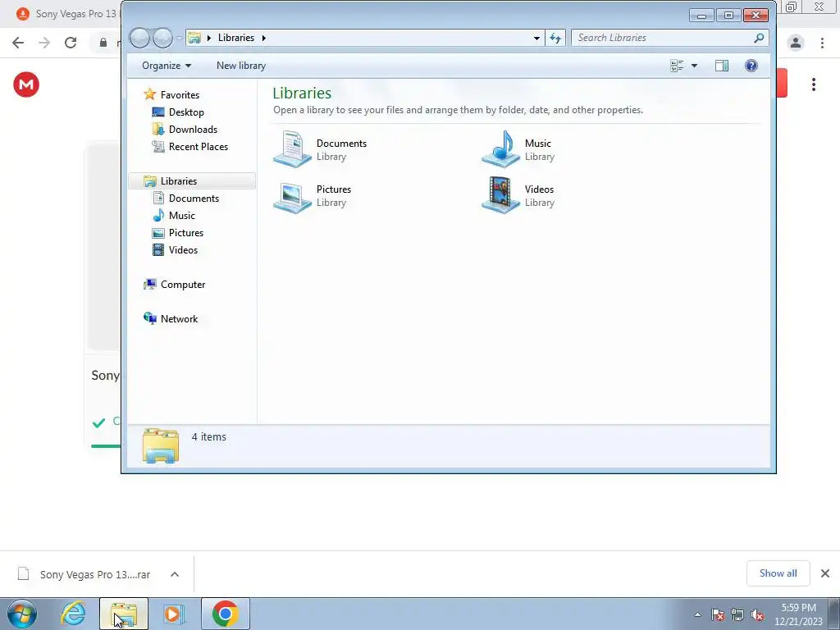Image resolution: width=840 pixels, height=630 pixels.
Task: Open the Windows Start menu
Action: coord(22,614)
